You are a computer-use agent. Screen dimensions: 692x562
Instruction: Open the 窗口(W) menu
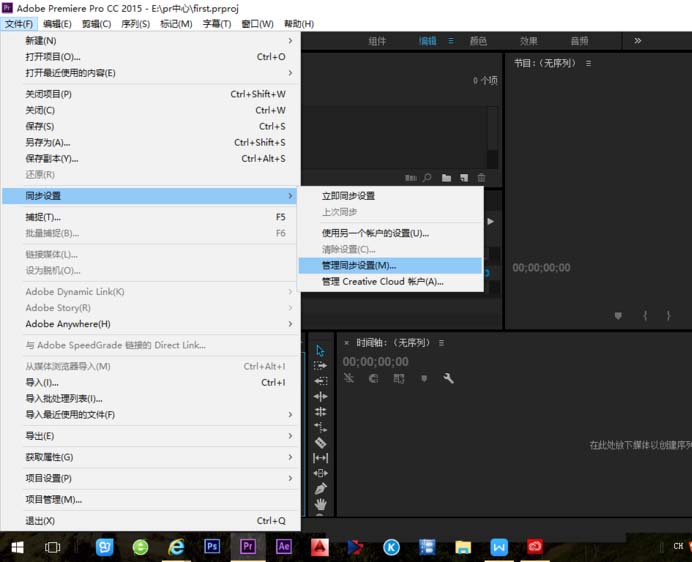pos(258,24)
